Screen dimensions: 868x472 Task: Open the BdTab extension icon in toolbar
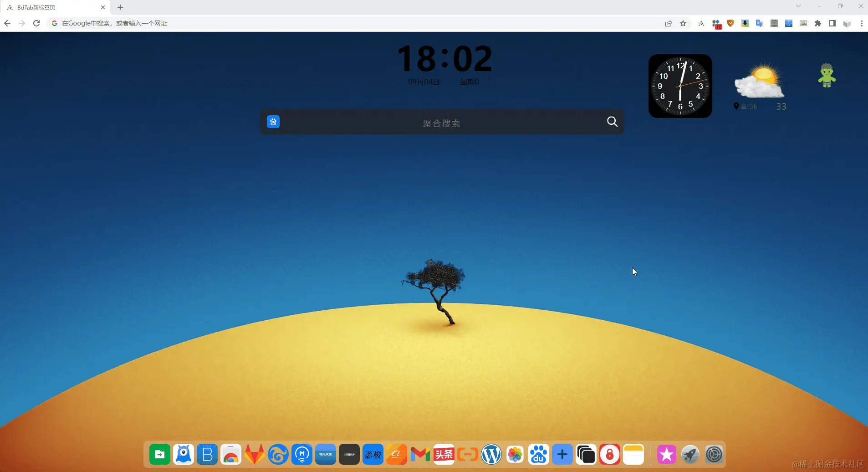701,24
